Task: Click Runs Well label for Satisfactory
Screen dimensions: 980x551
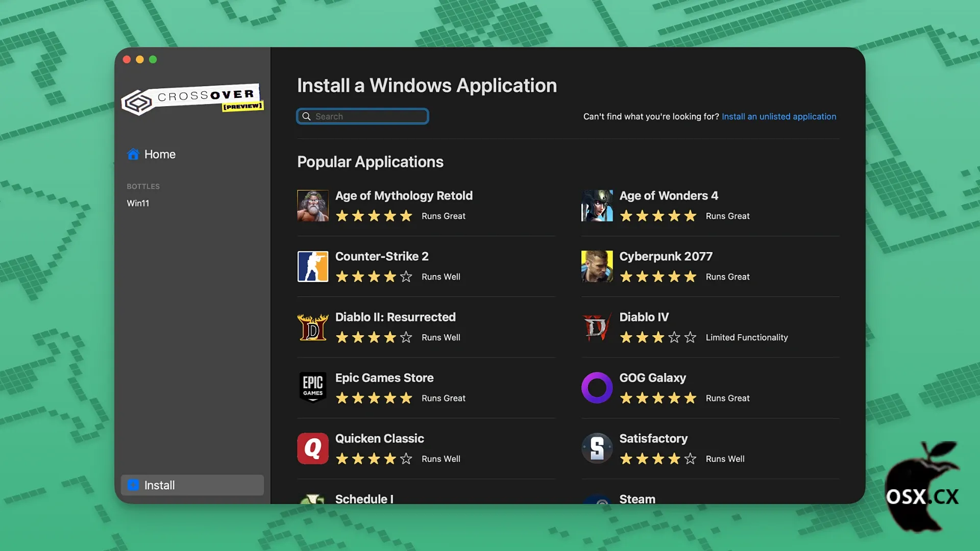Action: [725, 459]
